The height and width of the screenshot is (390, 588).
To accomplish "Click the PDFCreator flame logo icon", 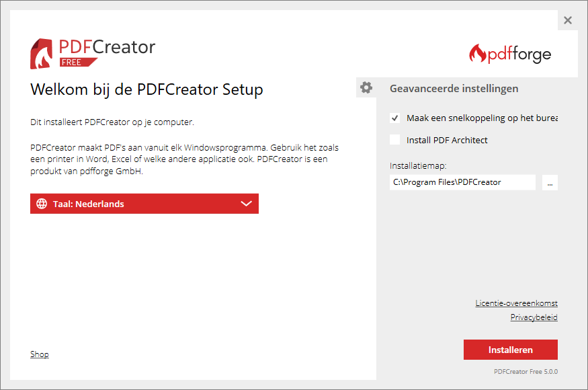I will click(42, 54).
